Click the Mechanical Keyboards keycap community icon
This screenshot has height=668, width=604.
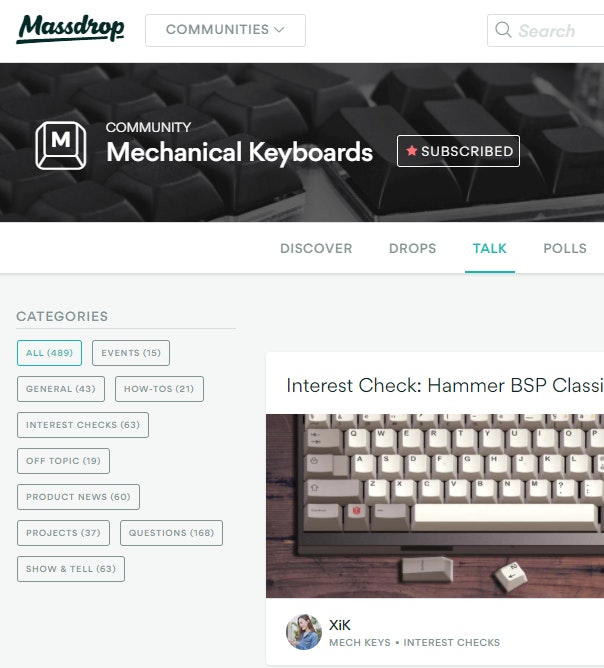[x=61, y=145]
